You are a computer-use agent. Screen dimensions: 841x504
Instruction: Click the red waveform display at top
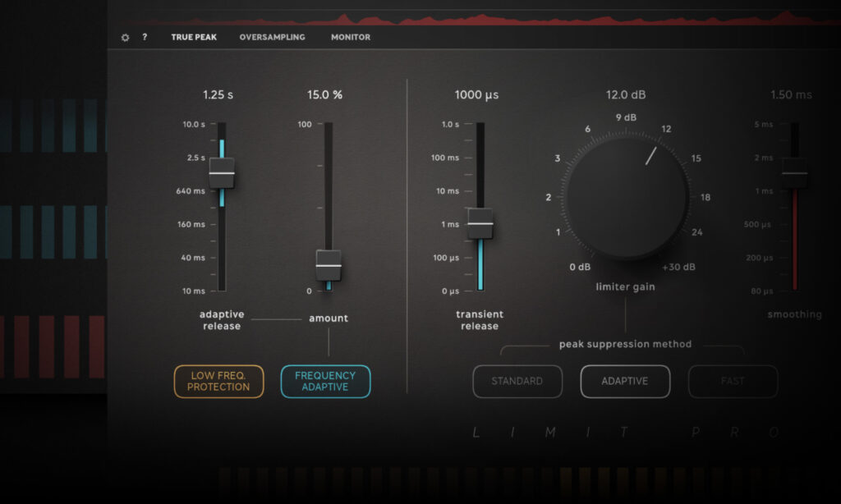point(483,18)
